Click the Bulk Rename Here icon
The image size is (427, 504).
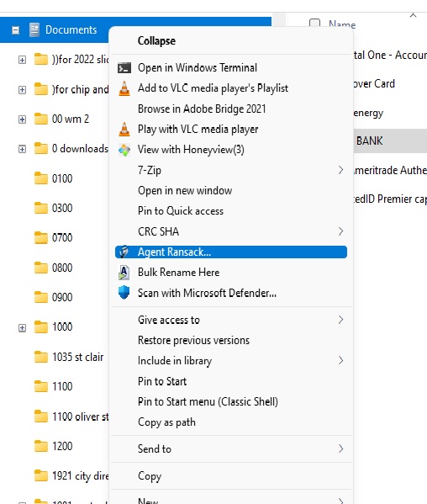[x=124, y=273]
